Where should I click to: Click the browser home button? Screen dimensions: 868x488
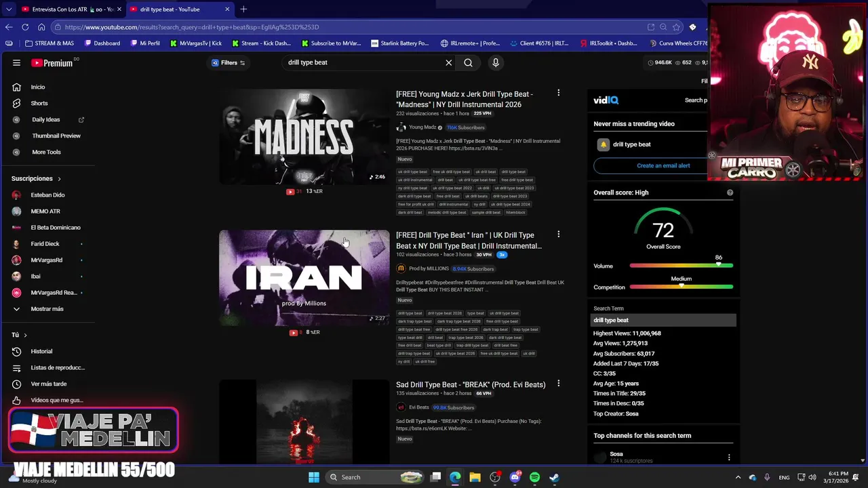click(x=41, y=27)
